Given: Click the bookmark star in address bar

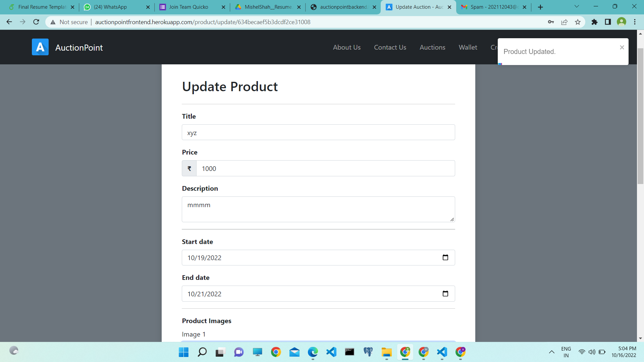Looking at the screenshot, I should click(x=578, y=22).
